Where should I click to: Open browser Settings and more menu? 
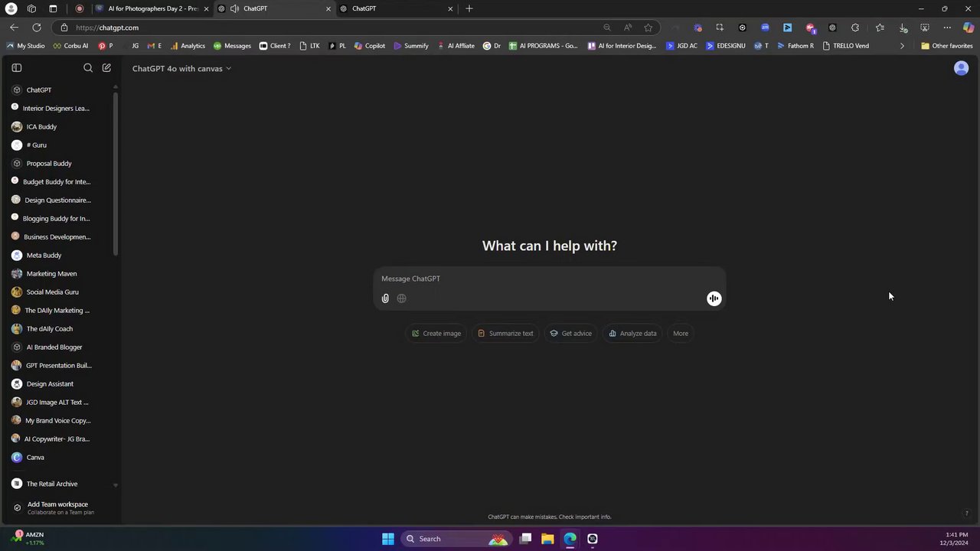pyautogui.click(x=947, y=28)
